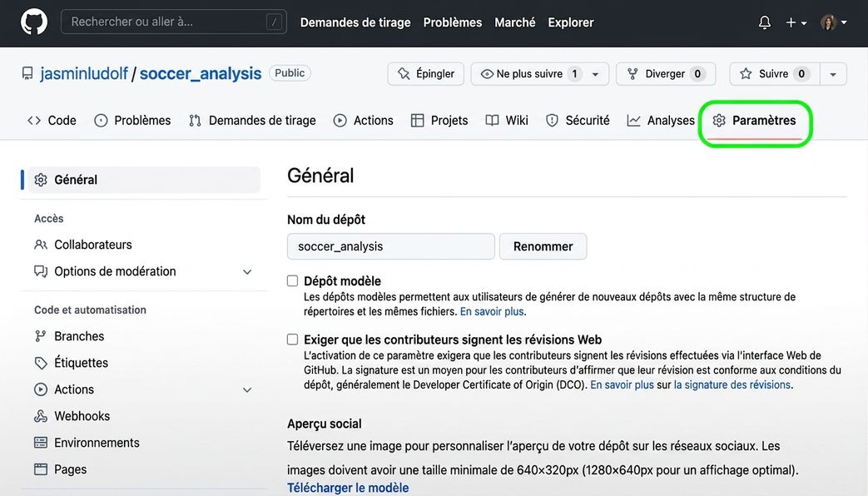Open the jasminludolf profile link

click(84, 73)
